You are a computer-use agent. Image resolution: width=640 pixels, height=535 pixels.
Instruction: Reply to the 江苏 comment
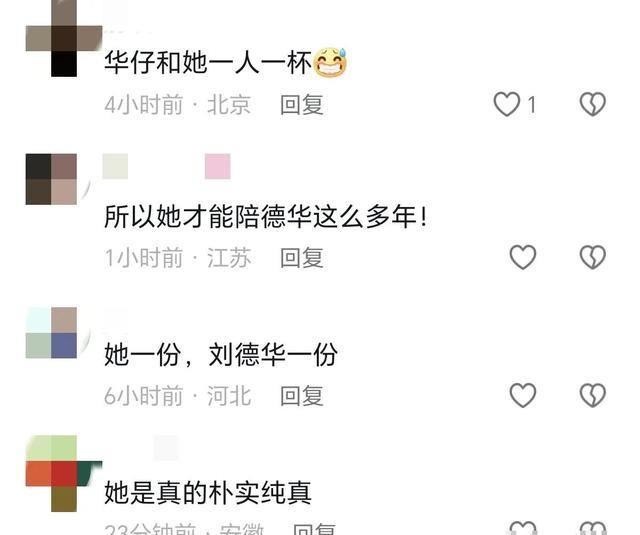coord(302,258)
